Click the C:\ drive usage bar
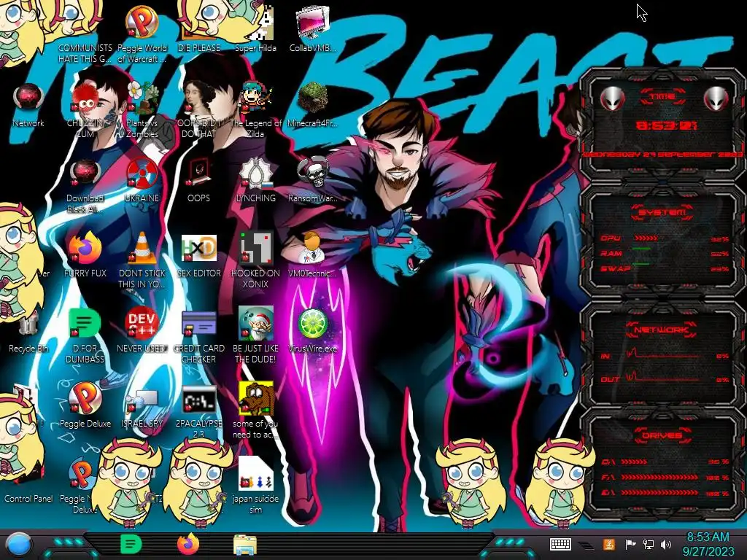This screenshot has height=560, width=747. point(635,462)
